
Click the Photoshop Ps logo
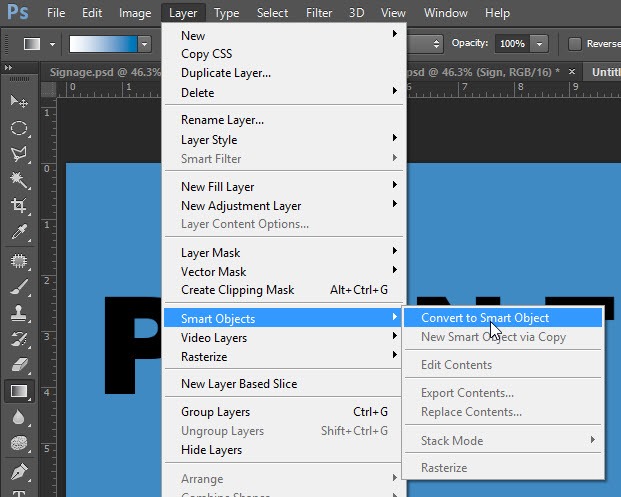(x=18, y=12)
